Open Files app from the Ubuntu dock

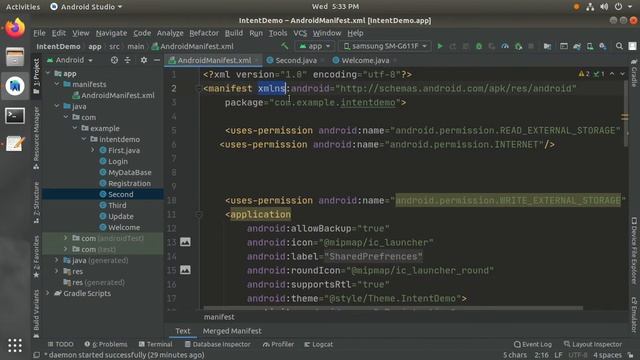tap(15, 57)
